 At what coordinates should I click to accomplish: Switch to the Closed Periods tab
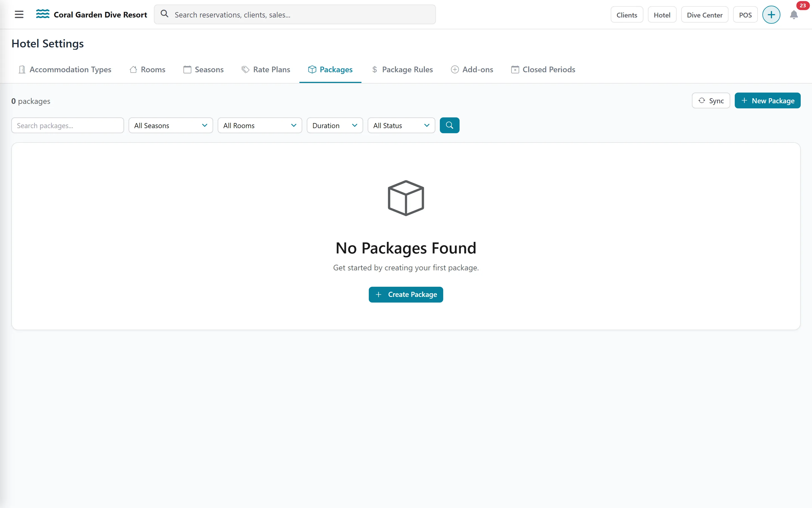543,69
